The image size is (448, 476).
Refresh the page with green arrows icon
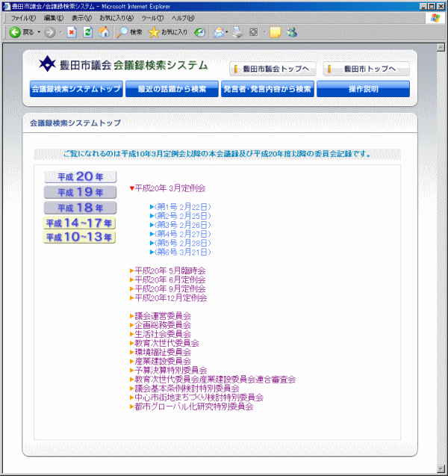pos(87,32)
